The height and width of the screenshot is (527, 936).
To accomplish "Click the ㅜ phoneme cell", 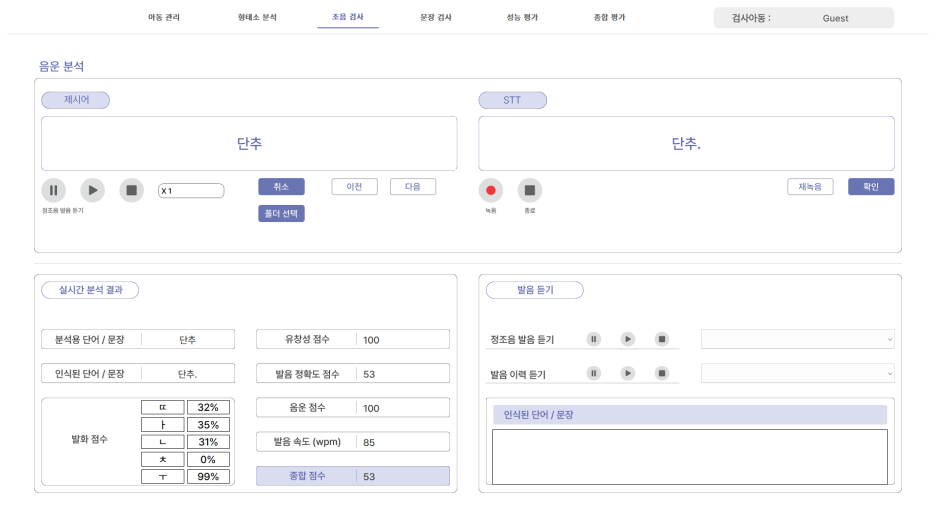I will click(162, 476).
